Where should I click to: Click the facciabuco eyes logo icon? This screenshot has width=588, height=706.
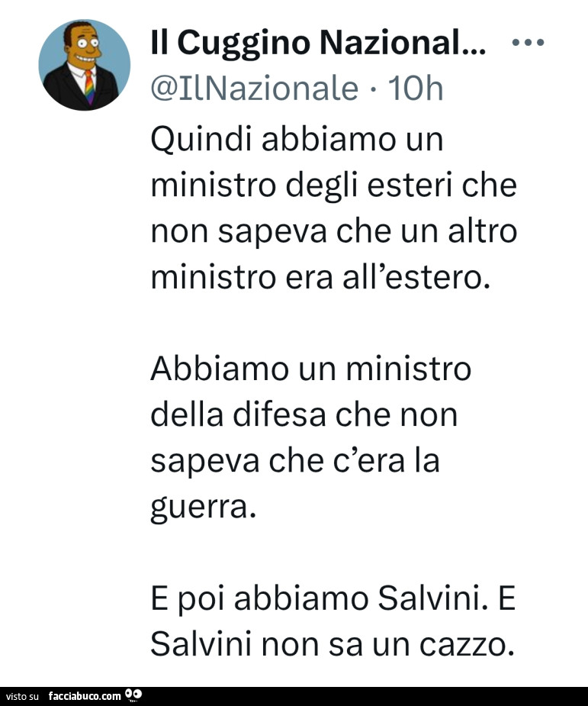point(133,695)
